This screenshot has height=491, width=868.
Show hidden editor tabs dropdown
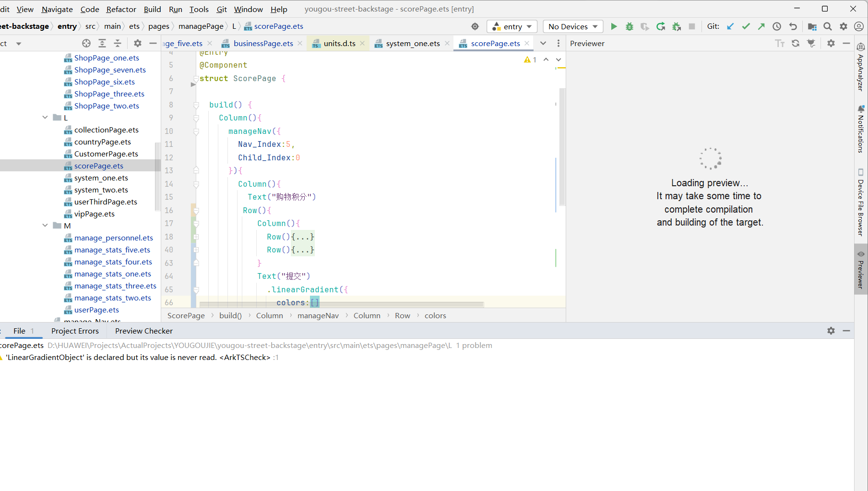(543, 43)
